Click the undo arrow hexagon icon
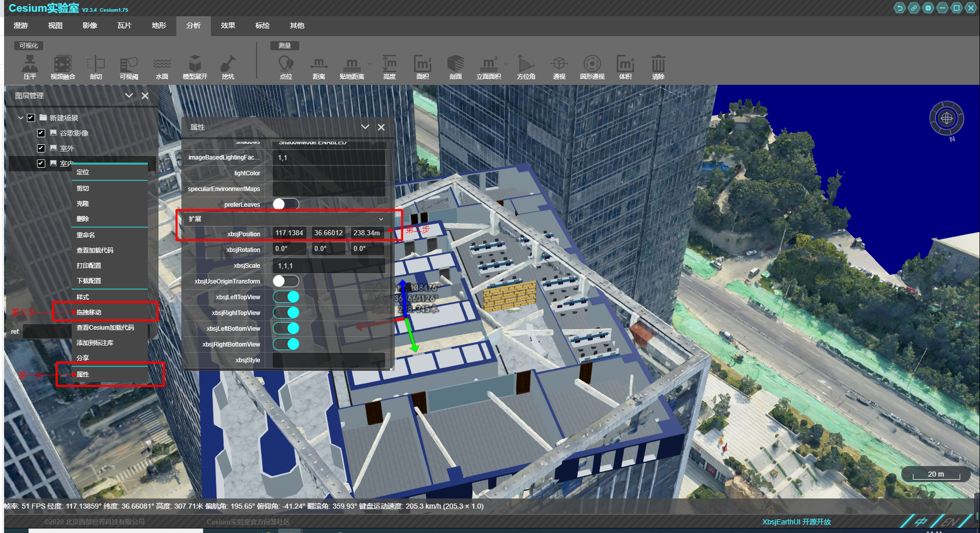The image size is (980, 533). point(900,8)
